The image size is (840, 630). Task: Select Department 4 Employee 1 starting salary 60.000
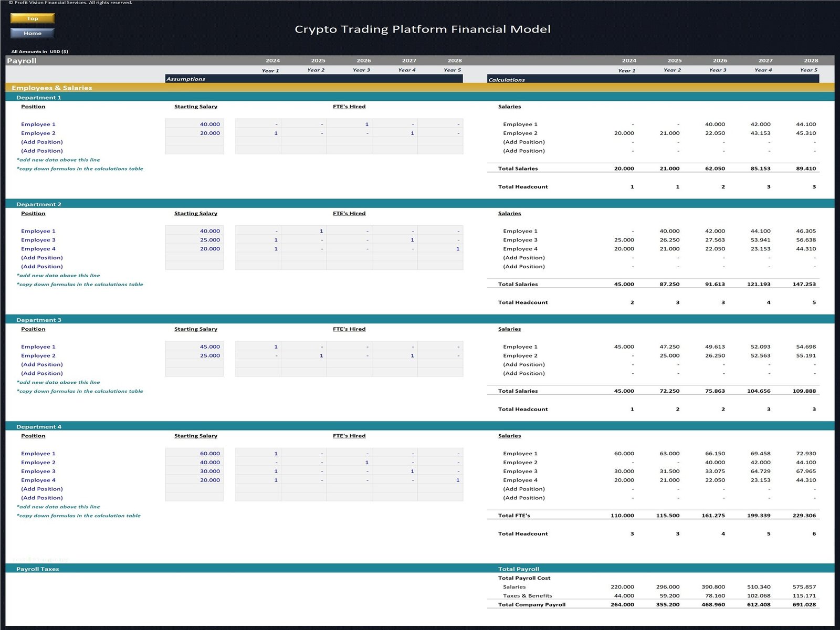(x=194, y=454)
